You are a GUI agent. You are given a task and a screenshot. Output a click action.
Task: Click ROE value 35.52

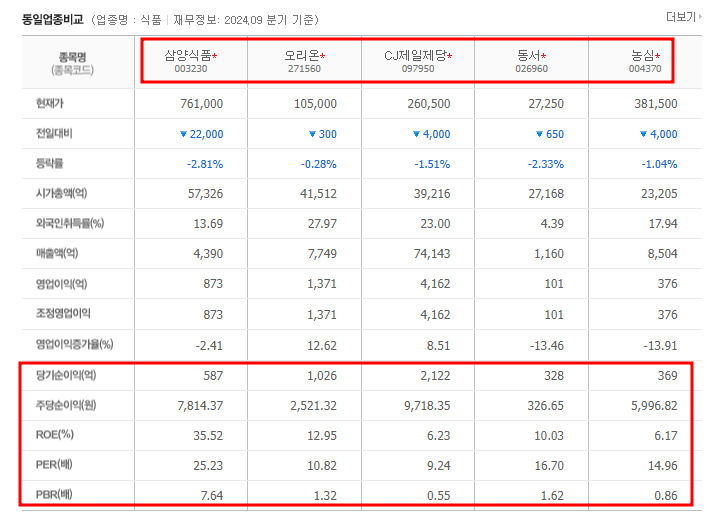(x=208, y=436)
